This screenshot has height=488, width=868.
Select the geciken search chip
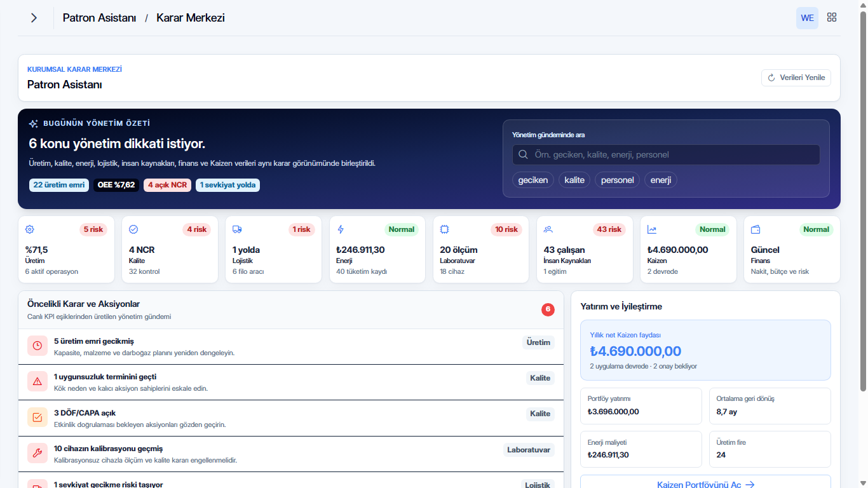click(533, 180)
